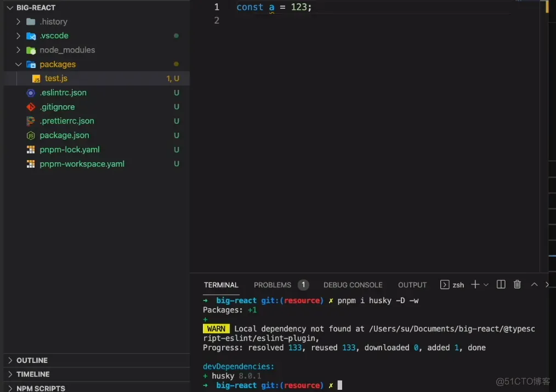This screenshot has height=392, width=556.
Task: Click the variable 'a' with warning underline
Action: click(x=271, y=8)
